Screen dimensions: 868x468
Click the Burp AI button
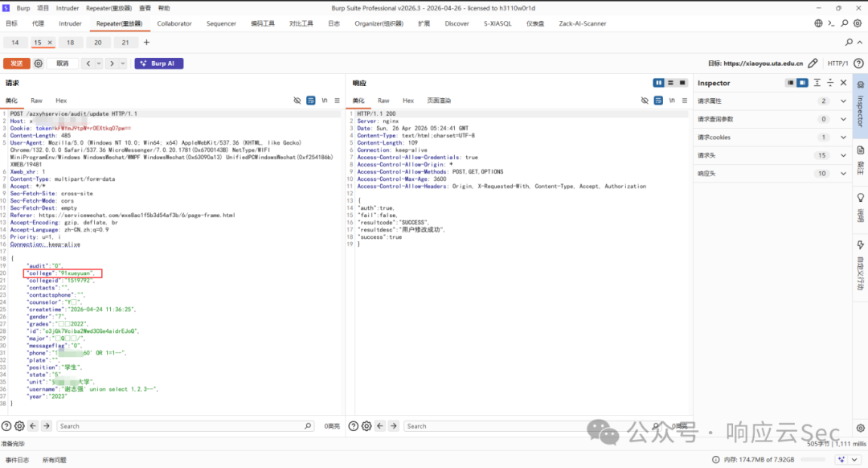pyautogui.click(x=159, y=64)
